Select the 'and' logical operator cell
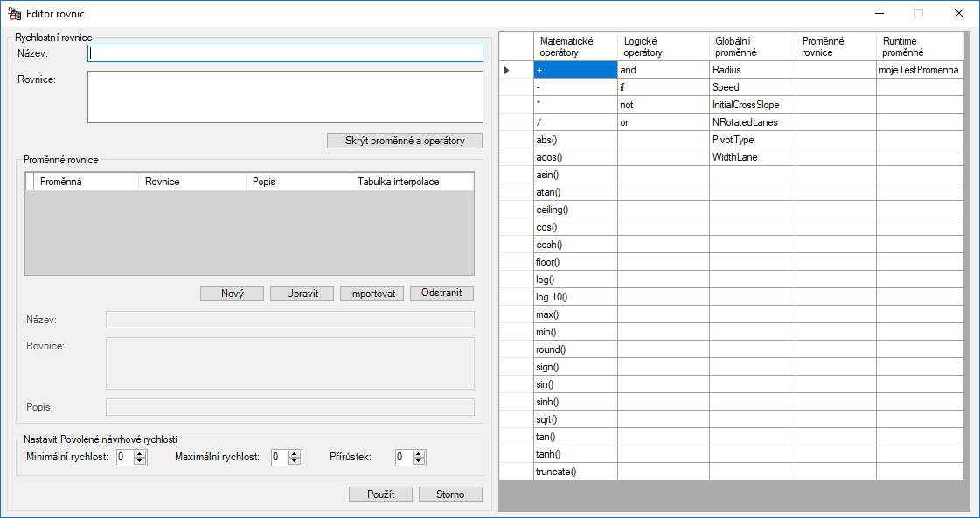The image size is (980, 518). [664, 70]
